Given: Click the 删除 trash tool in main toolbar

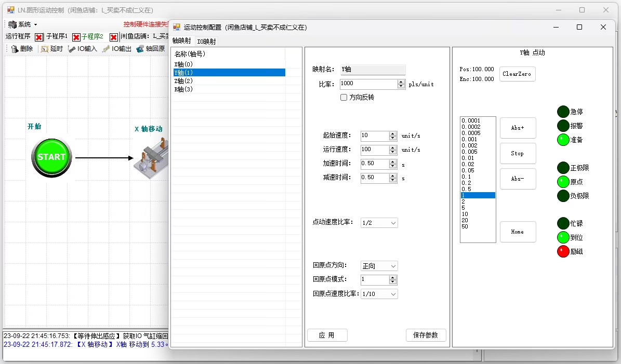Looking at the screenshot, I should [22, 49].
